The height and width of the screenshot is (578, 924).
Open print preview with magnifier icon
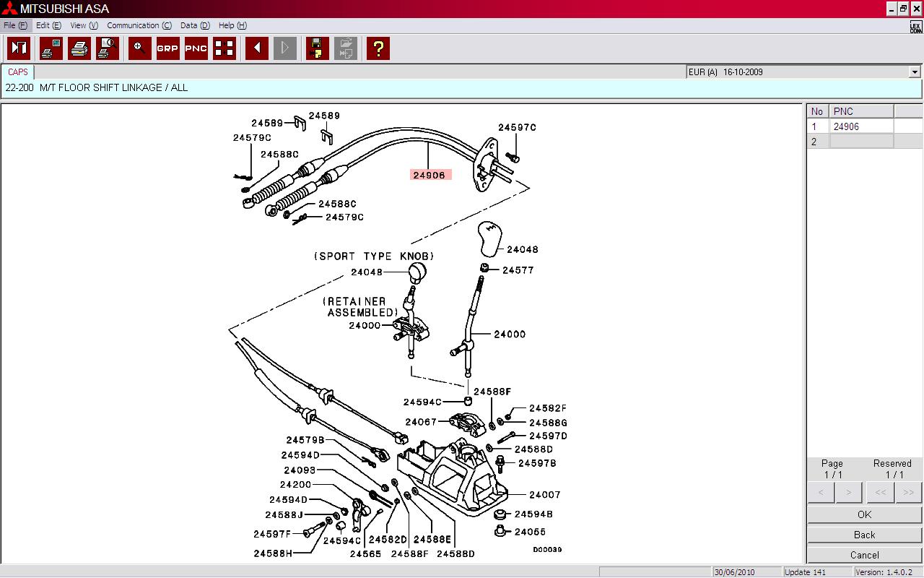108,48
